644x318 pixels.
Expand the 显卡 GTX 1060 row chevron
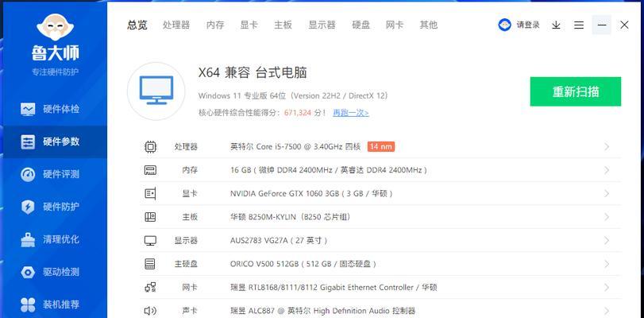point(607,194)
